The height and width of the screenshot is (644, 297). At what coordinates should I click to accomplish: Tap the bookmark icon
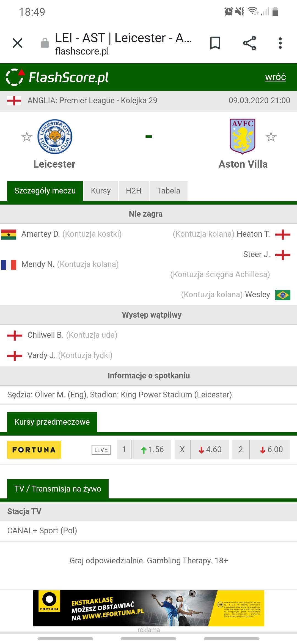(x=215, y=43)
